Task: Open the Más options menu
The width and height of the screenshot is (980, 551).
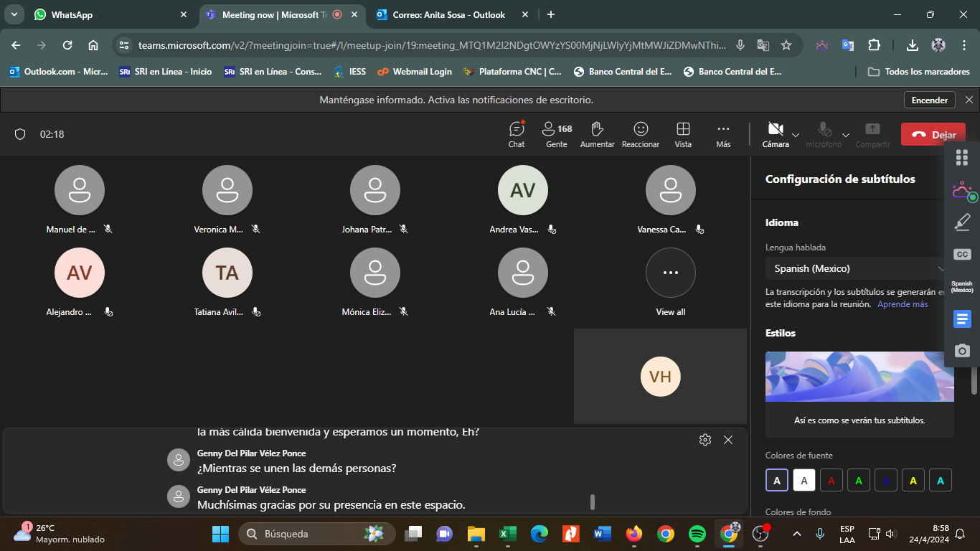Action: point(723,133)
